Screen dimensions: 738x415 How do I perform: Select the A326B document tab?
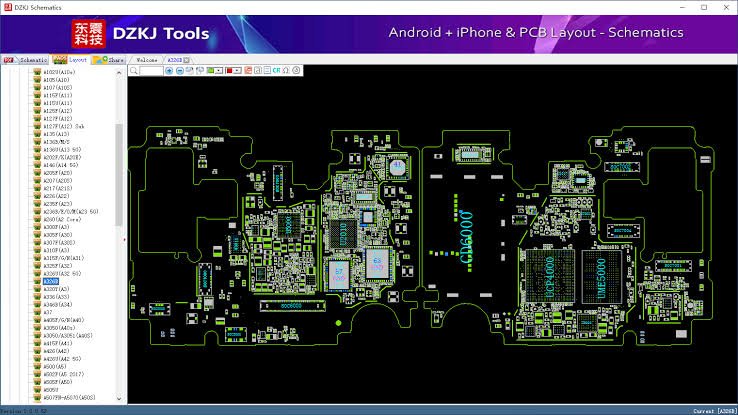175,60
